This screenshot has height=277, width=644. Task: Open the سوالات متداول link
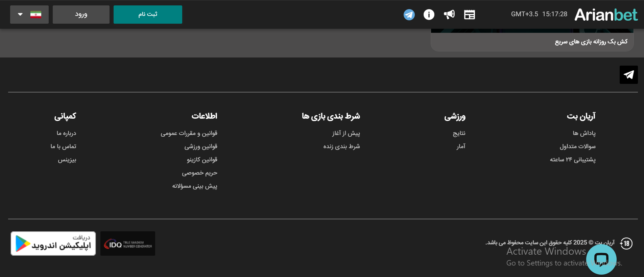(x=577, y=146)
